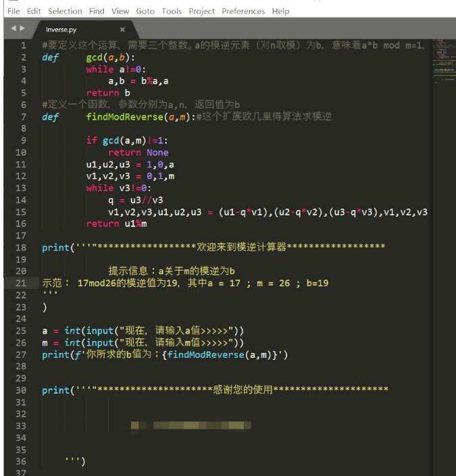Viewport: 456px width, 476px height.
Task: Click 'a = int(input(' line 25
Action: (x=143, y=331)
